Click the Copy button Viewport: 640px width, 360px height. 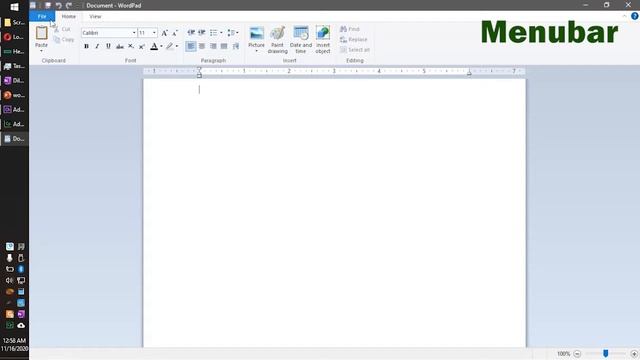coord(64,40)
